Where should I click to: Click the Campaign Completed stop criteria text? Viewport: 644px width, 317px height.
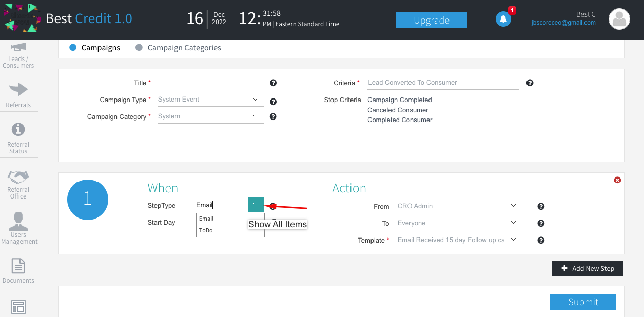[x=400, y=100]
